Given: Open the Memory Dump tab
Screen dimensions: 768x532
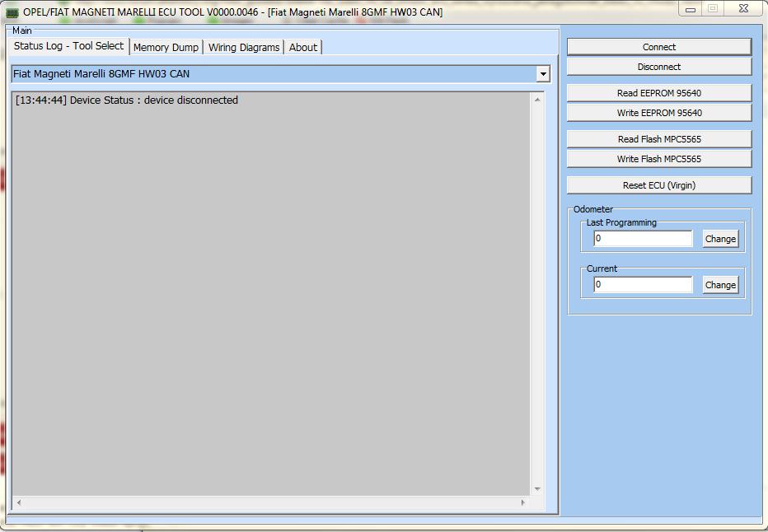Looking at the screenshot, I should (166, 48).
